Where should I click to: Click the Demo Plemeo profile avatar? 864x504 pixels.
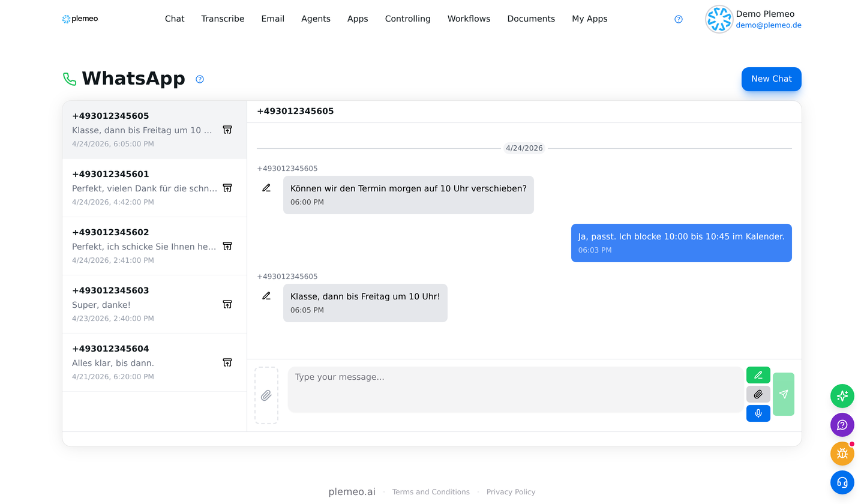click(x=719, y=19)
